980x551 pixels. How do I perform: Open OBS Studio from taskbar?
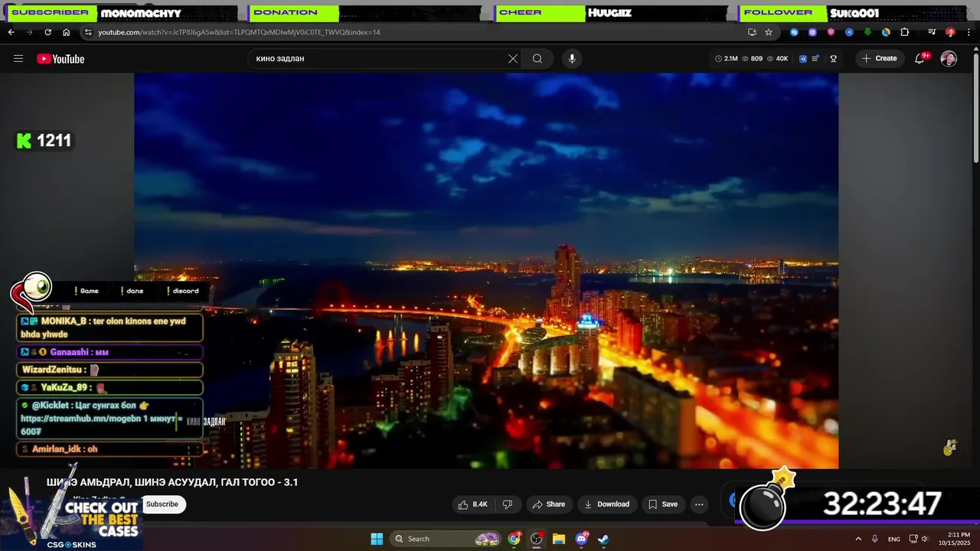[x=537, y=539]
